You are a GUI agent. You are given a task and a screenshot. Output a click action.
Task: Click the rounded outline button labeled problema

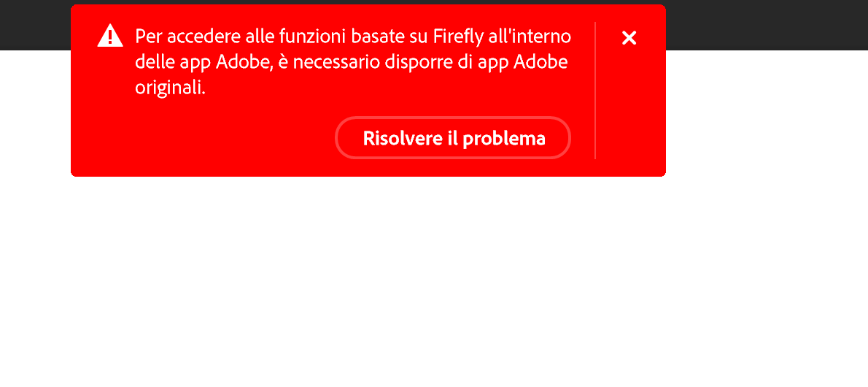(453, 138)
